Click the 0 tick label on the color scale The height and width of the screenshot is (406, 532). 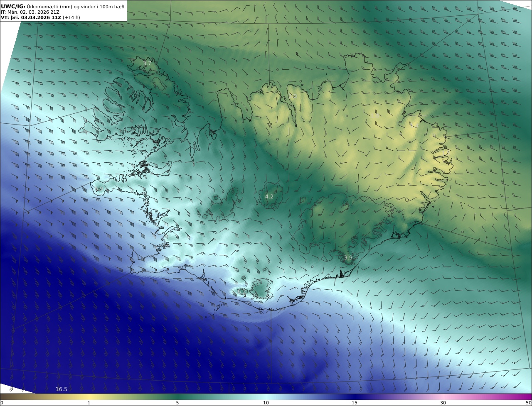coord(2,403)
